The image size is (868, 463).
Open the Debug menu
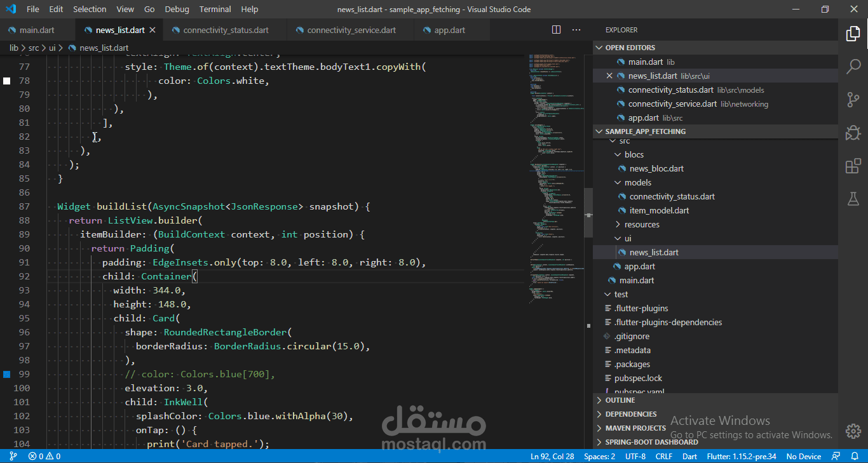[177, 9]
